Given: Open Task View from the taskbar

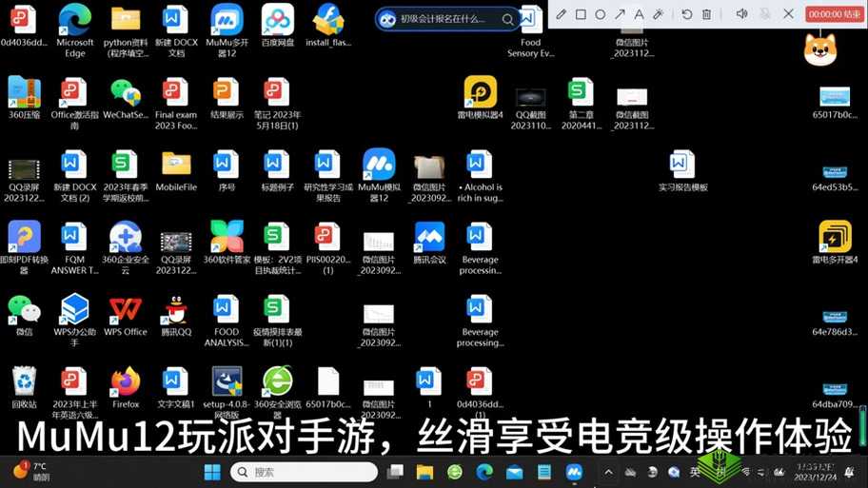Looking at the screenshot, I should tap(395, 472).
